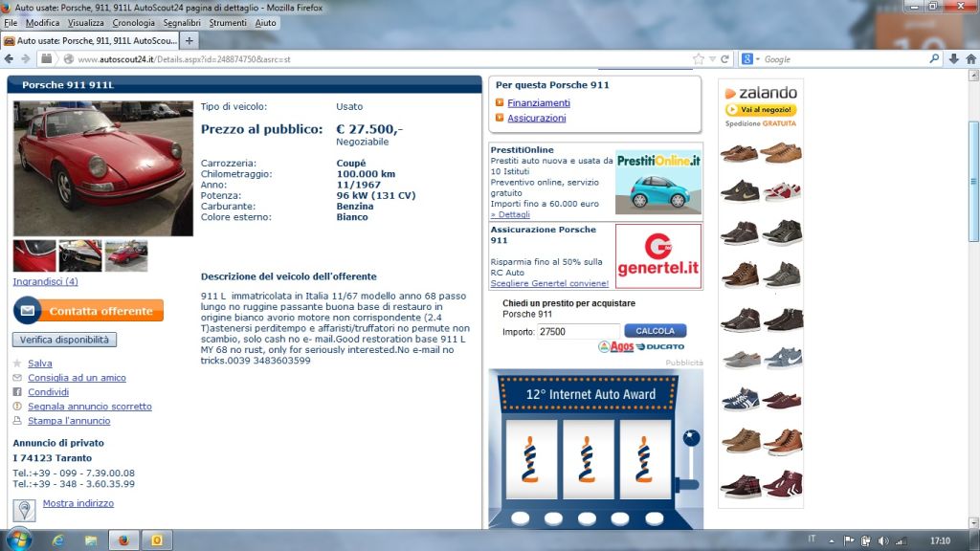Click the slot machine lever in ad
This screenshot has width=980, height=551.
(x=691, y=459)
